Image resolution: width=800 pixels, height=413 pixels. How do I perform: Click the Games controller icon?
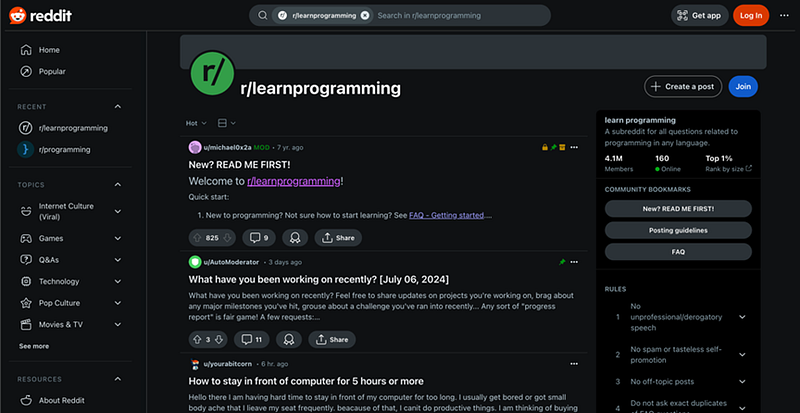coord(26,238)
